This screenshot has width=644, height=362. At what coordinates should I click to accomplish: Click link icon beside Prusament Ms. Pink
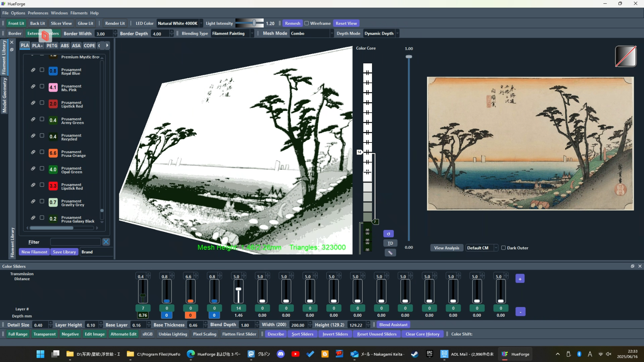(x=33, y=86)
